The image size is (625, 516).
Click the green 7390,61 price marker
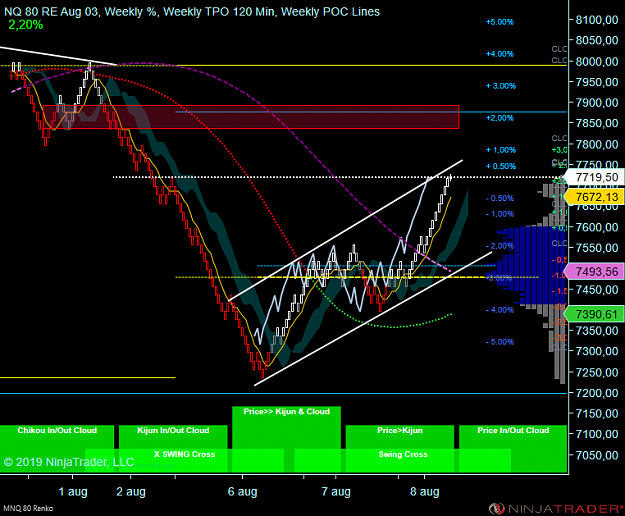[596, 314]
